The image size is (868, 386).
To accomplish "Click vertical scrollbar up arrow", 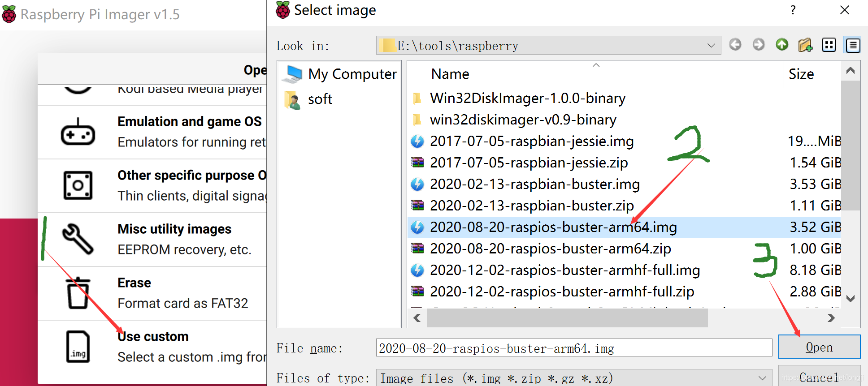I will pos(850,71).
